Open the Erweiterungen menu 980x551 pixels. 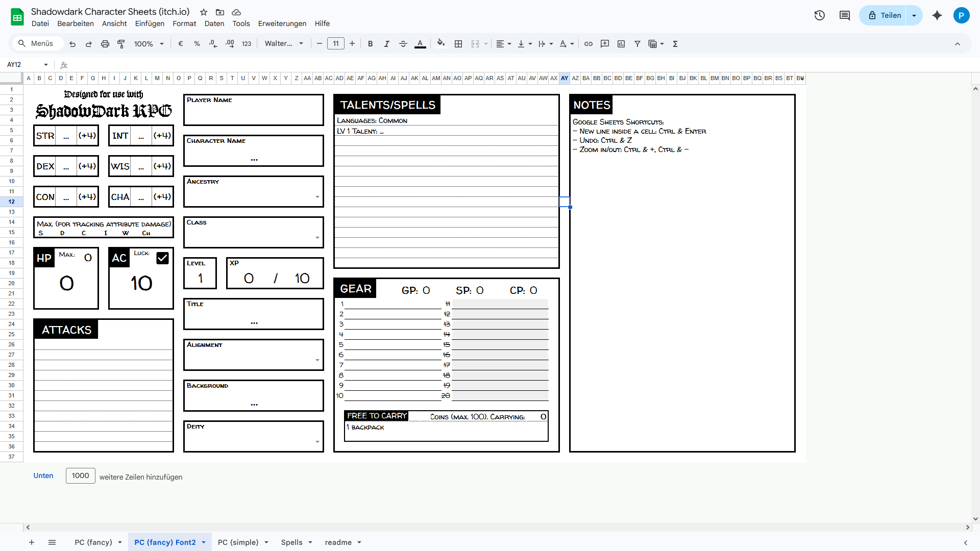(282, 23)
